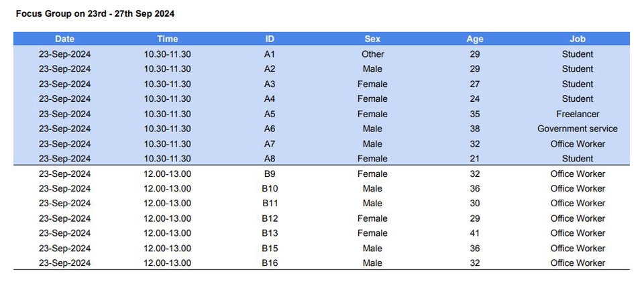The image size is (644, 282).
Task: Select the A1 ID cell
Action: click(270, 54)
